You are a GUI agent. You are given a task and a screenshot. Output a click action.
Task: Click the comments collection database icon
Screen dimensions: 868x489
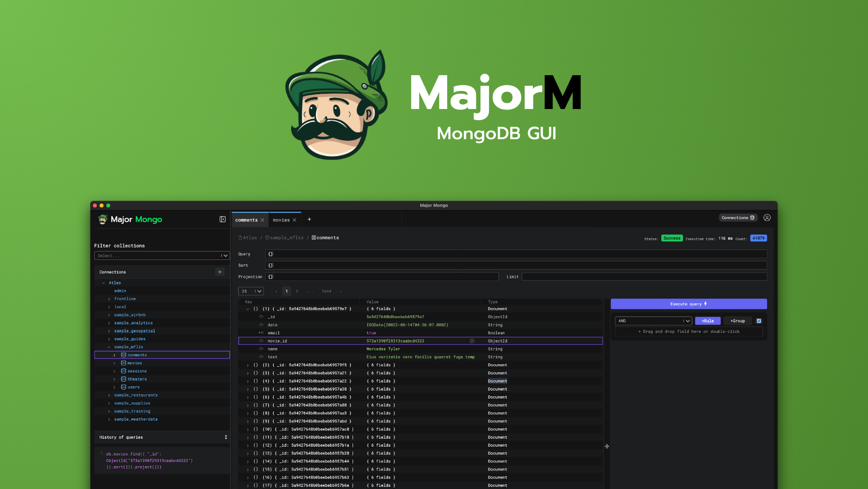[x=124, y=355]
